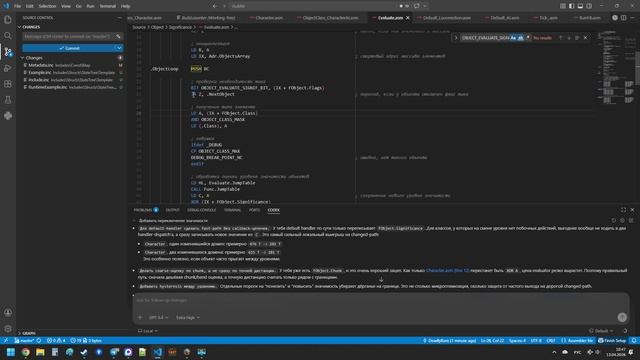Select RuntimeExample.inc in Changes list
Viewport: 640px width, 360px height.
[x=71, y=87]
